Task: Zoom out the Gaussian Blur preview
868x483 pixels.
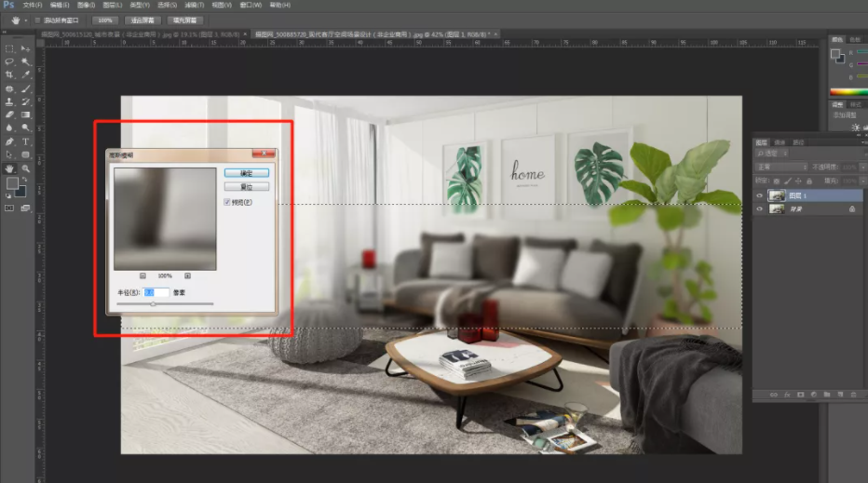Action: coord(142,275)
